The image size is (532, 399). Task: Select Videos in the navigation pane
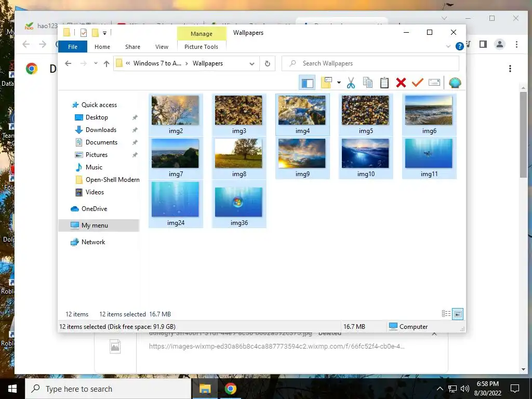(x=95, y=192)
